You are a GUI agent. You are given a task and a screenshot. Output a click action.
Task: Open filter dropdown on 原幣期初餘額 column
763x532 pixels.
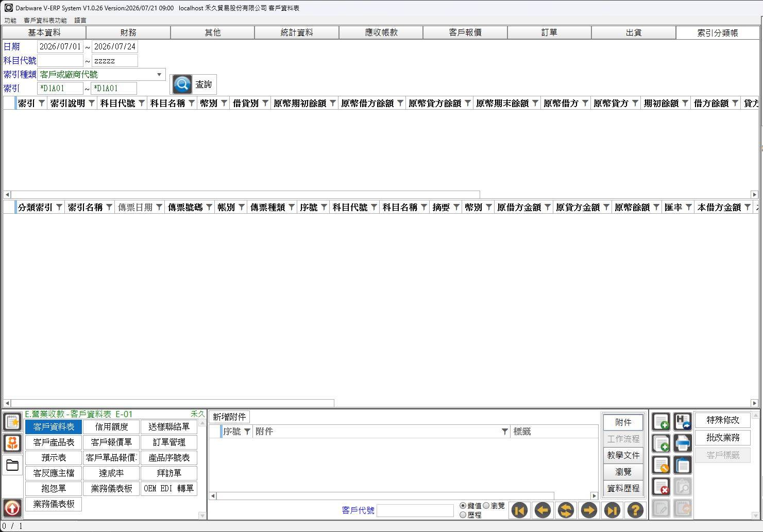pyautogui.click(x=333, y=104)
